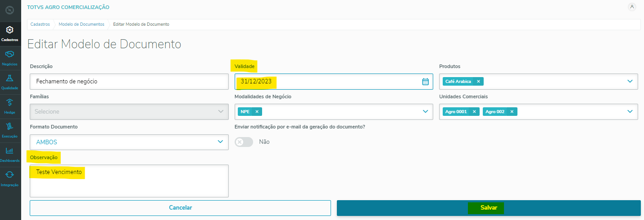The width and height of the screenshot is (644, 220).
Task: Click the Unidades Comerciais label
Action: pos(463,96)
